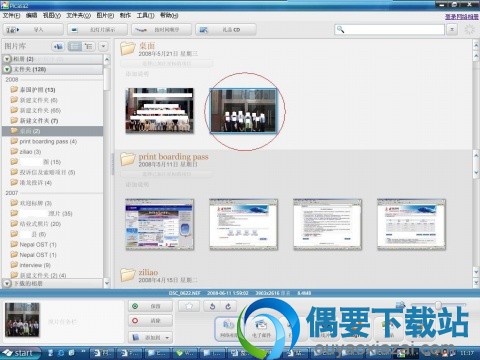The image size is (480, 360).
Task: Click the Gift CD button
Action: [x=226, y=30]
